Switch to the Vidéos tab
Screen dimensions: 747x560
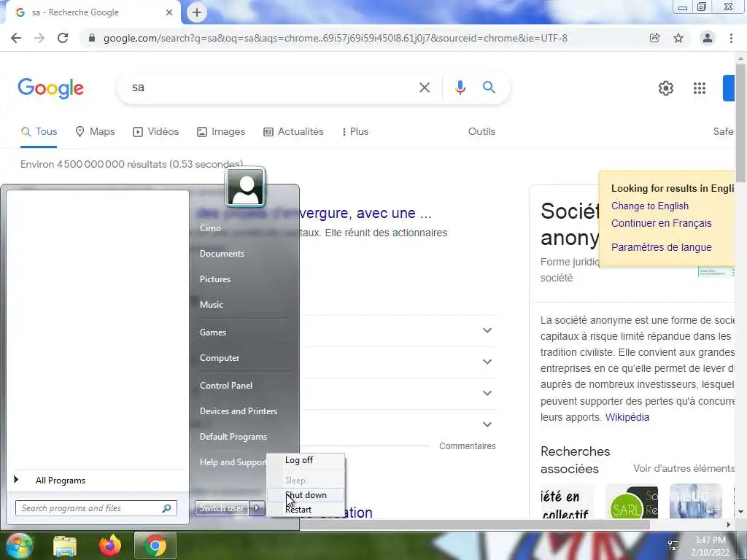(x=156, y=132)
